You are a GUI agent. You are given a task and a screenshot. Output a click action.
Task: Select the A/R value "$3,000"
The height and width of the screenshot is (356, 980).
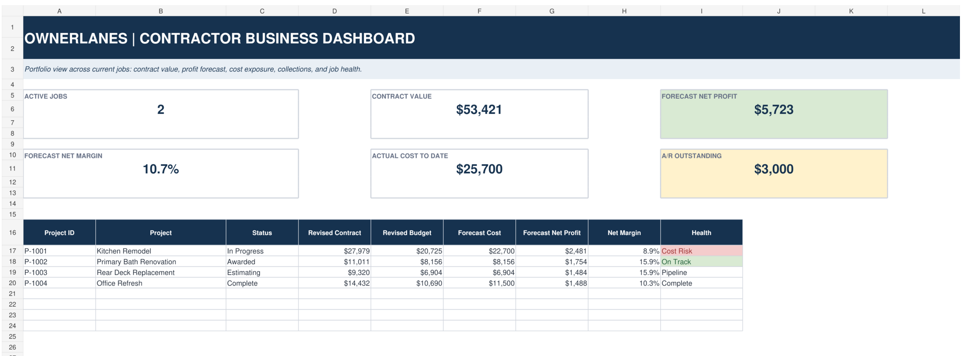tap(774, 169)
